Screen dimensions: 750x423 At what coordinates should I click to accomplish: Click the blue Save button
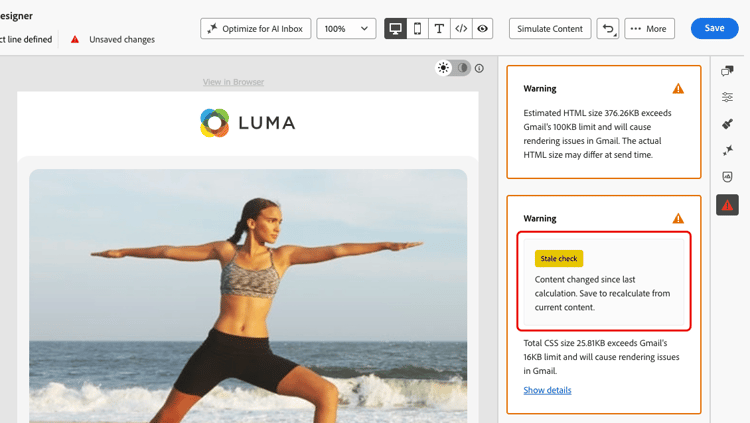pyautogui.click(x=715, y=28)
